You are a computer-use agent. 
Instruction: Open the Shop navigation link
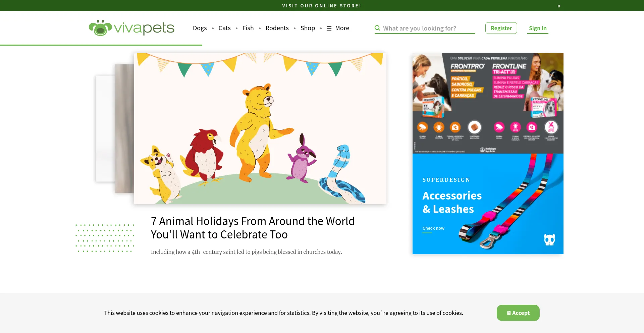pos(308,28)
